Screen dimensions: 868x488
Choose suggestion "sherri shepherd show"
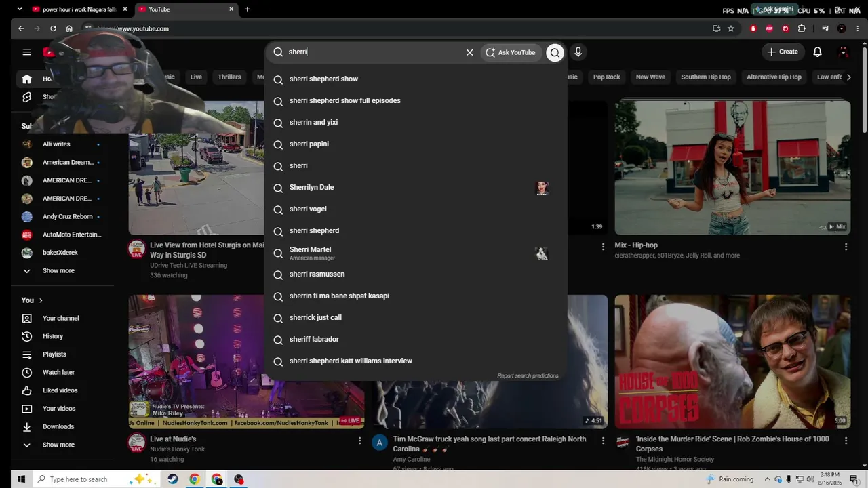coord(416,79)
